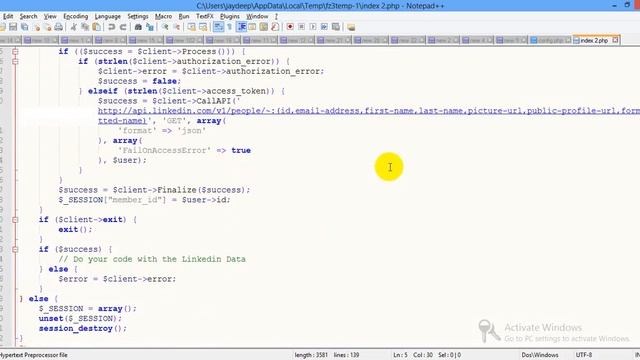The height and width of the screenshot is (360, 640).
Task: Click the Paste clipboard icon
Action: click(x=96, y=27)
